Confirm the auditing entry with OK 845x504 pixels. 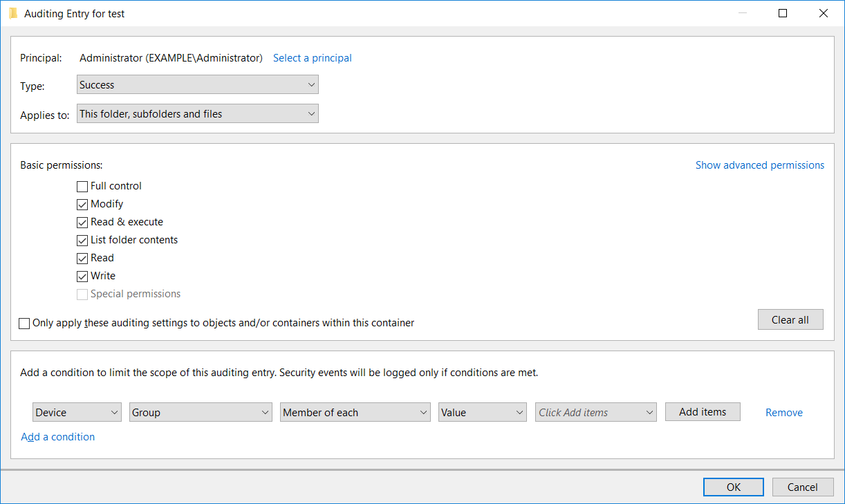(x=733, y=487)
